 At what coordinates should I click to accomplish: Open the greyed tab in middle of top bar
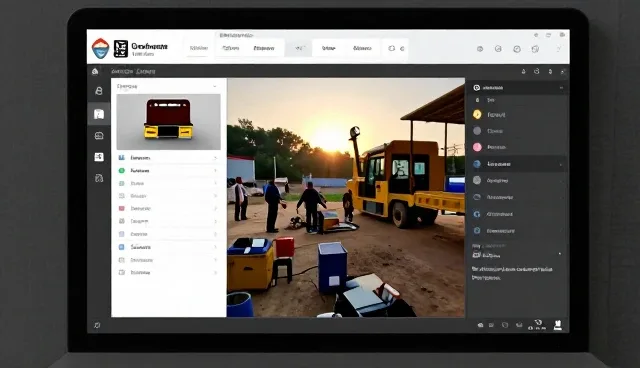pyautogui.click(x=299, y=48)
